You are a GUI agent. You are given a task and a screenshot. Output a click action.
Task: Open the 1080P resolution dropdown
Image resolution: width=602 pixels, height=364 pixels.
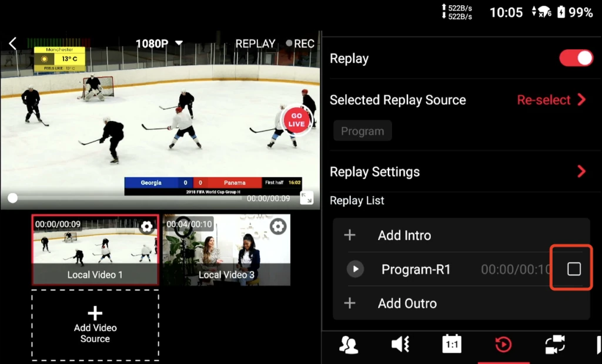pos(159,44)
